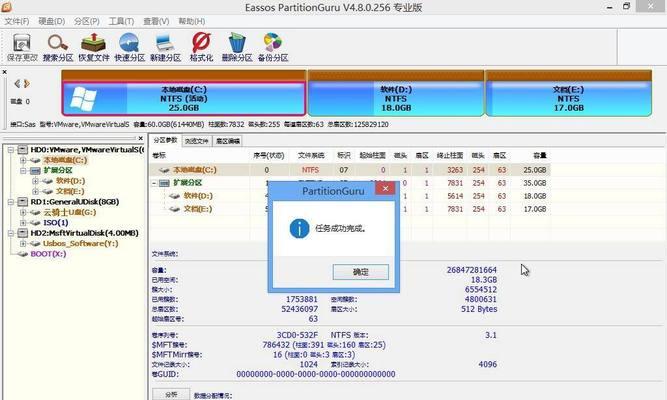The image size is (667, 400).
Task: Open the 文件(F) menu
Action: click(17, 21)
